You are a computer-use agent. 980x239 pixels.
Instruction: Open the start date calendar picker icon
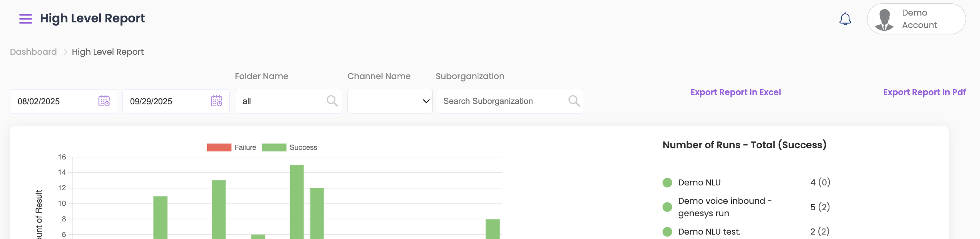[104, 101]
